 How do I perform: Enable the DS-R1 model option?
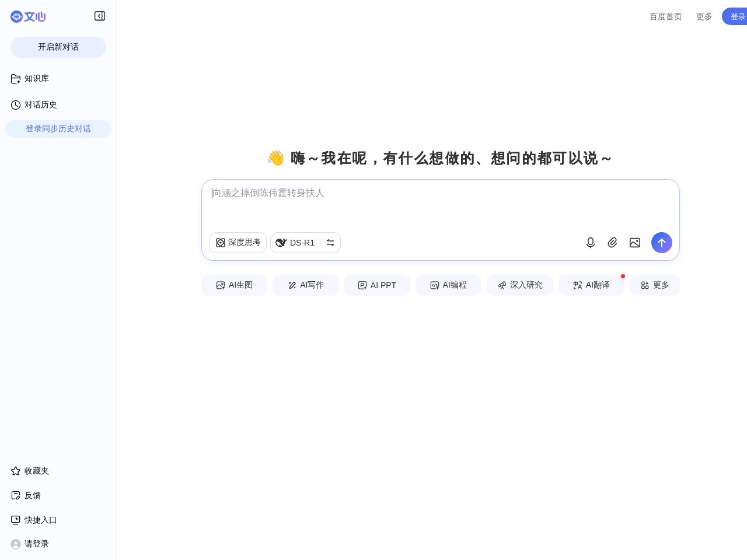pyautogui.click(x=295, y=243)
